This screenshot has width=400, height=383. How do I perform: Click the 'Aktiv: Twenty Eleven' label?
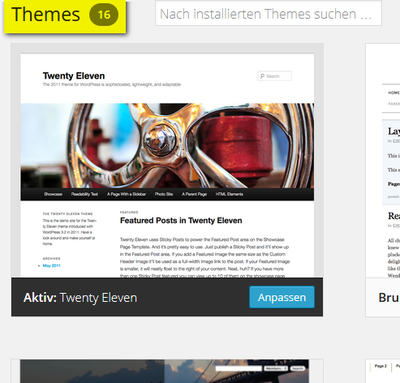pyautogui.click(x=80, y=298)
